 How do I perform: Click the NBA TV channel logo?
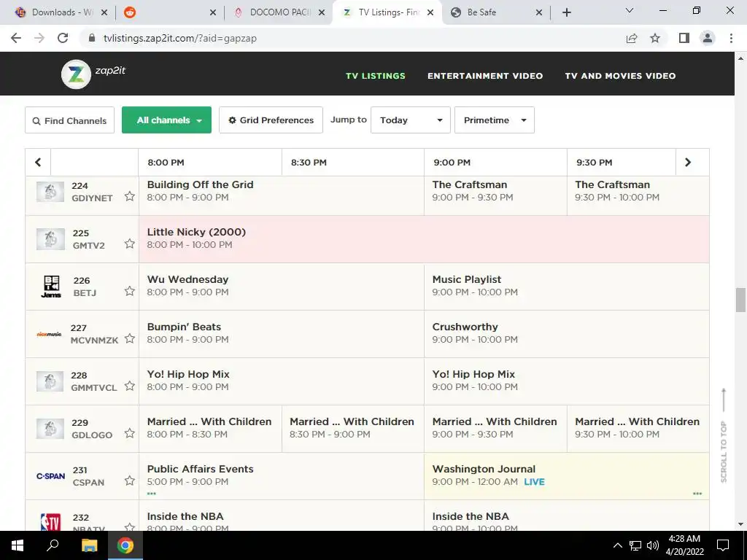pyautogui.click(x=50, y=522)
